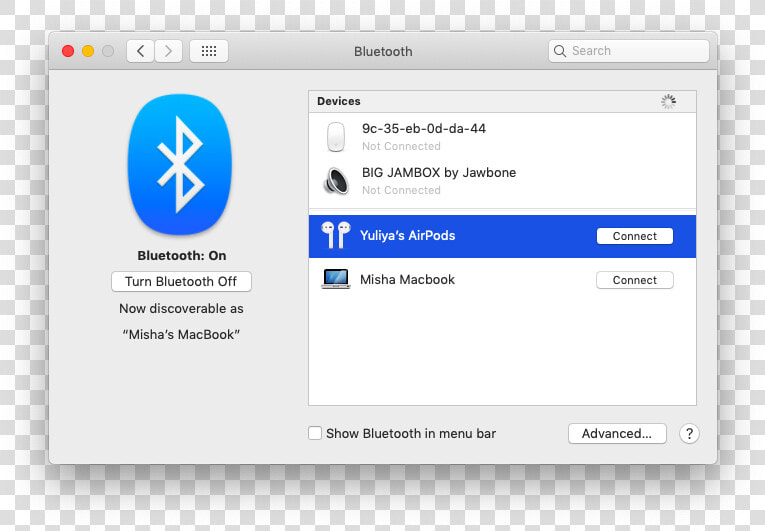765x531 pixels.
Task: Select the BIG JAMBOX speaker icon
Action: click(x=336, y=181)
